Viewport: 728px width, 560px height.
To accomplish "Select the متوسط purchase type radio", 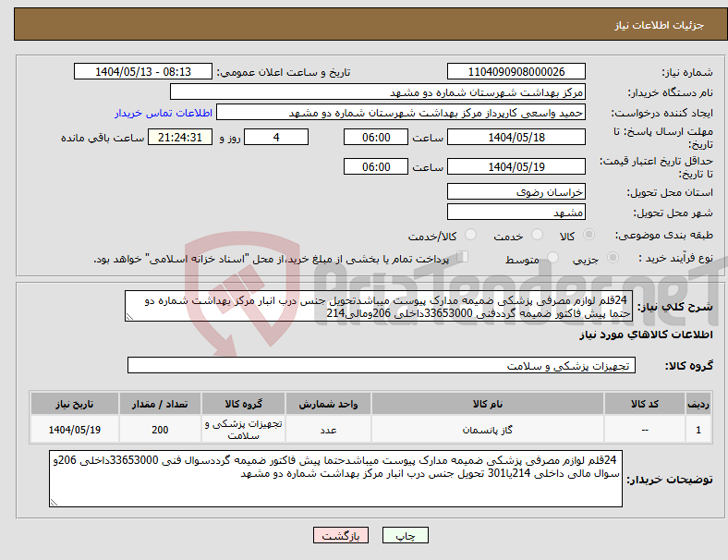I will 552,258.
